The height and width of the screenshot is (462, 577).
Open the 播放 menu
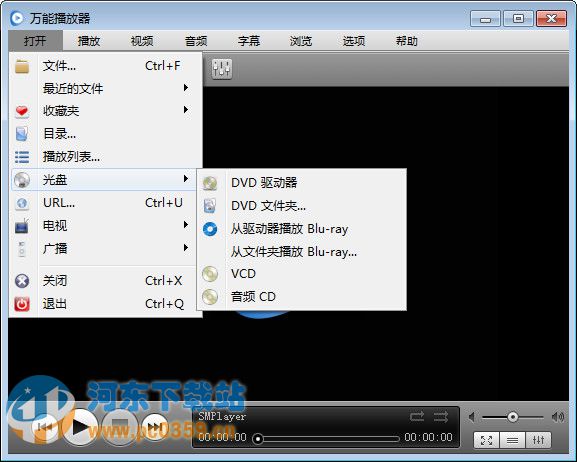[x=89, y=40]
